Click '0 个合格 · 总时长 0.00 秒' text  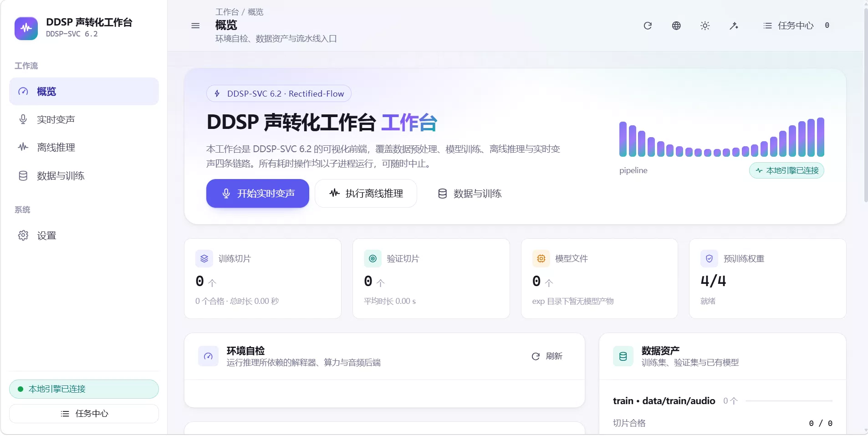click(237, 301)
